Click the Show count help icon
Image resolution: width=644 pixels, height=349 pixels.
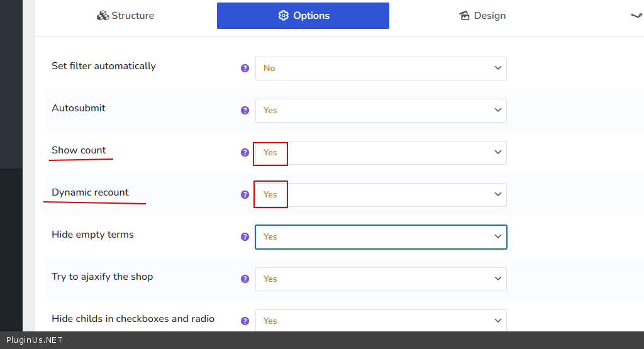pos(245,153)
